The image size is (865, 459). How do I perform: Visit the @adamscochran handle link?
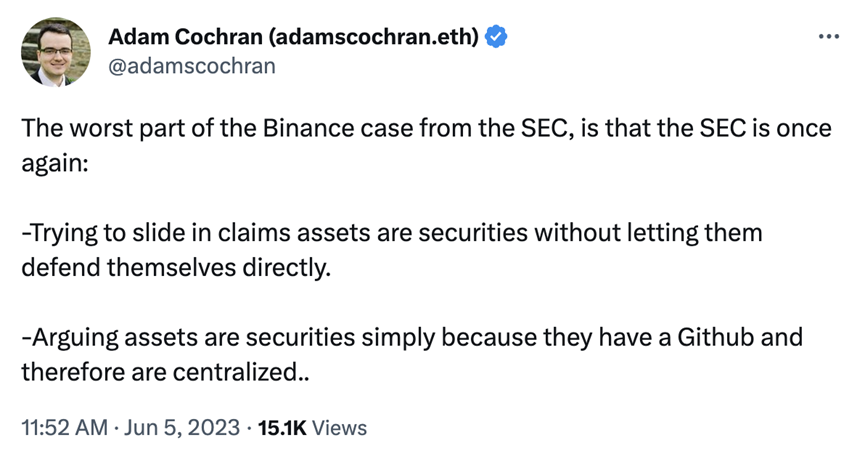[192, 66]
